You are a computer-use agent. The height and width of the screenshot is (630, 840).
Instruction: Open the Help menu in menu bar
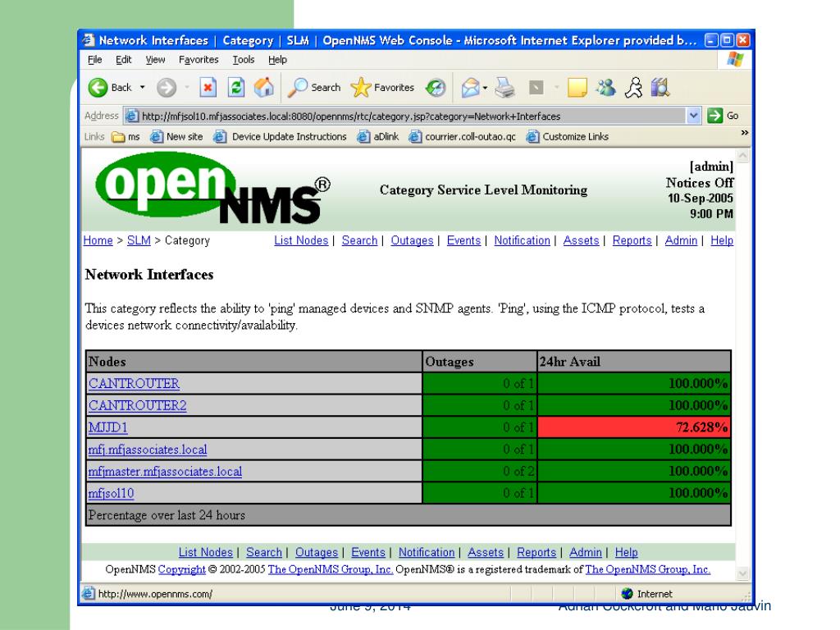(277, 59)
